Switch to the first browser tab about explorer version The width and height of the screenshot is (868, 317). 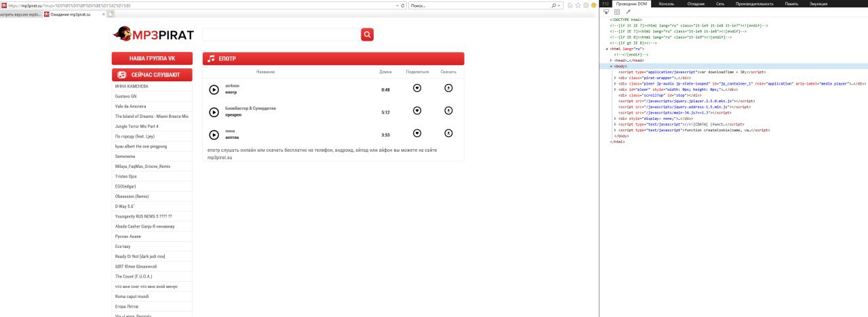click(x=21, y=14)
